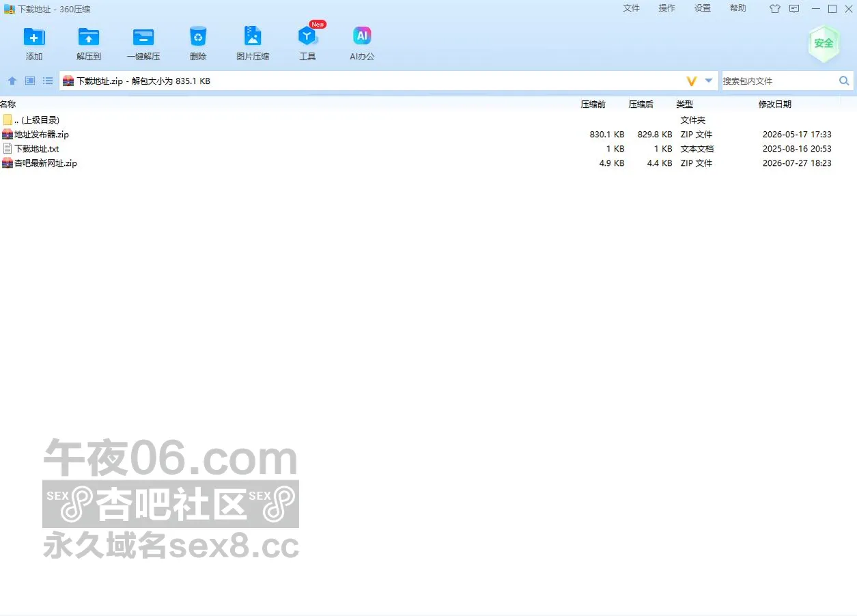Click the 搜索包内文件 search field
The height and width of the screenshot is (616, 857).
click(779, 81)
